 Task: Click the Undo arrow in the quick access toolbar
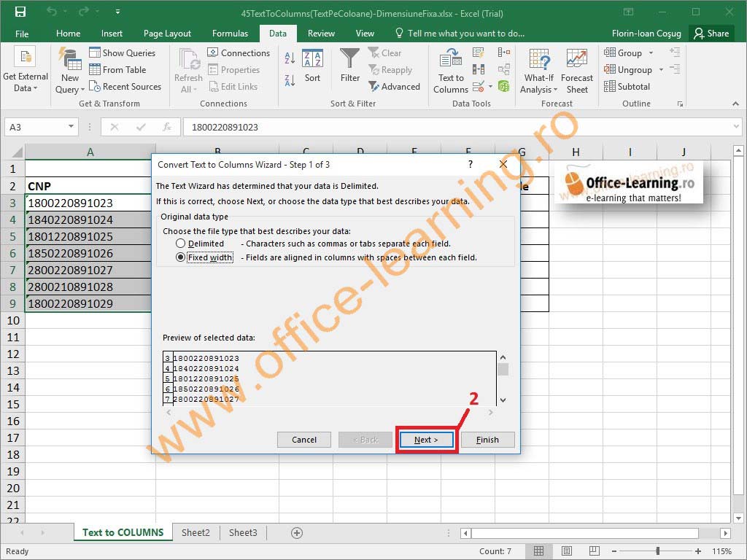pos(52,12)
